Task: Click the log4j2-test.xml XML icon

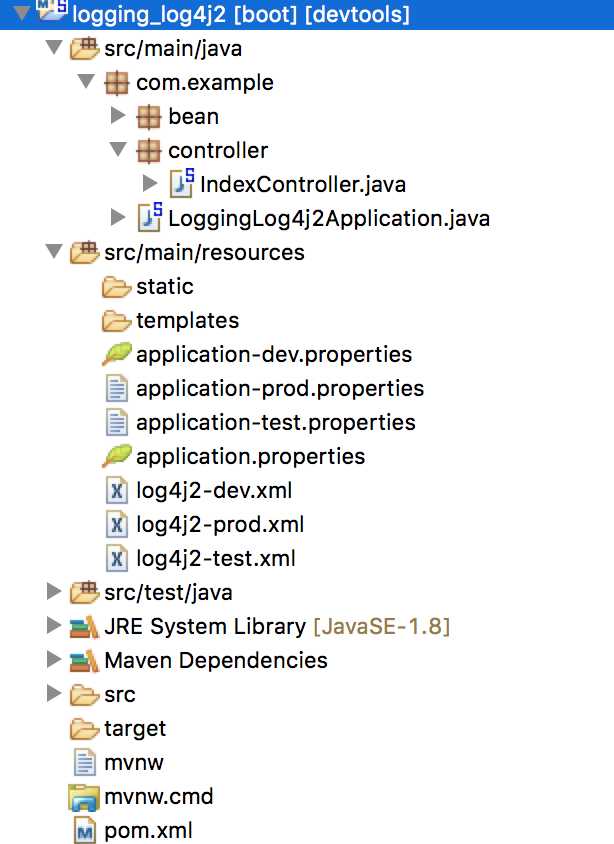Action: pos(117,558)
